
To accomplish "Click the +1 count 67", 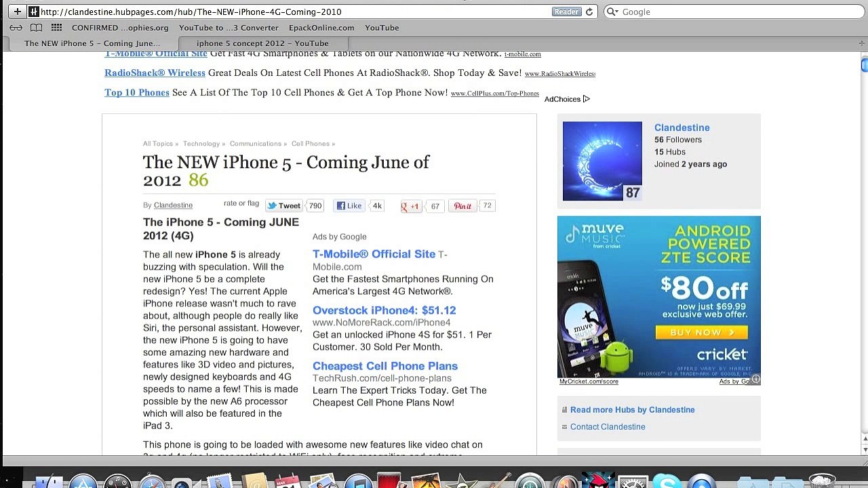I will click(x=435, y=206).
